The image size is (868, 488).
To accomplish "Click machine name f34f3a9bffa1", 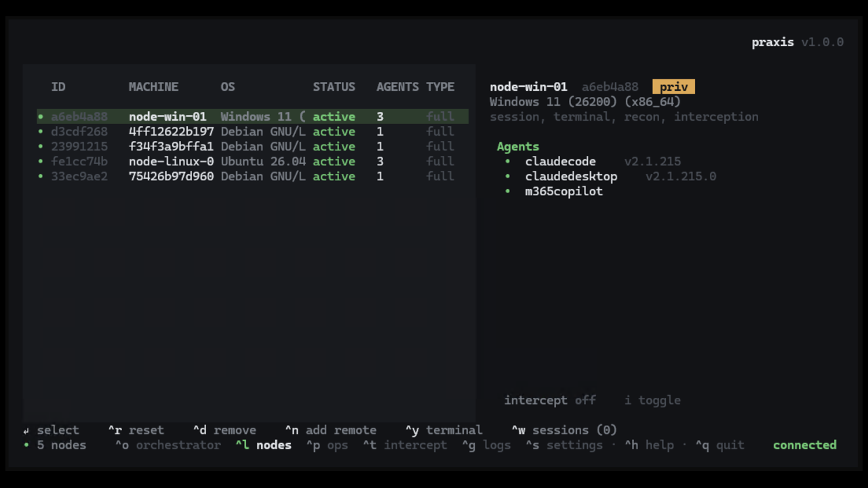I will click(x=172, y=146).
